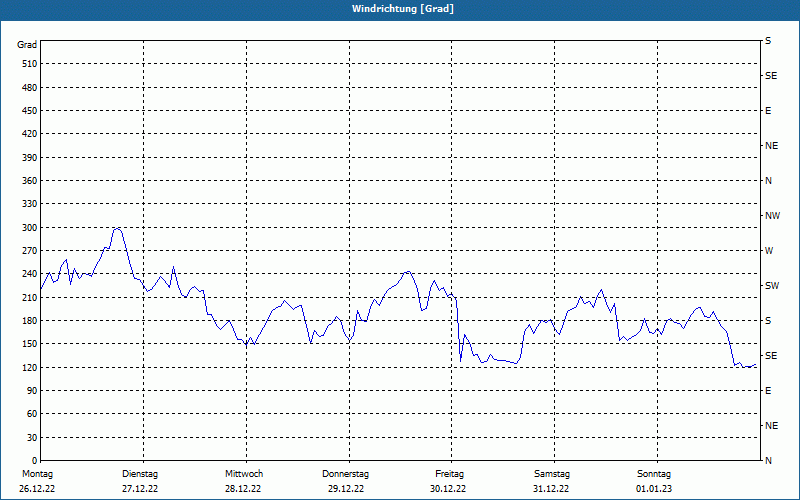
Task: Select the 240 degree axis label
Action: point(30,273)
